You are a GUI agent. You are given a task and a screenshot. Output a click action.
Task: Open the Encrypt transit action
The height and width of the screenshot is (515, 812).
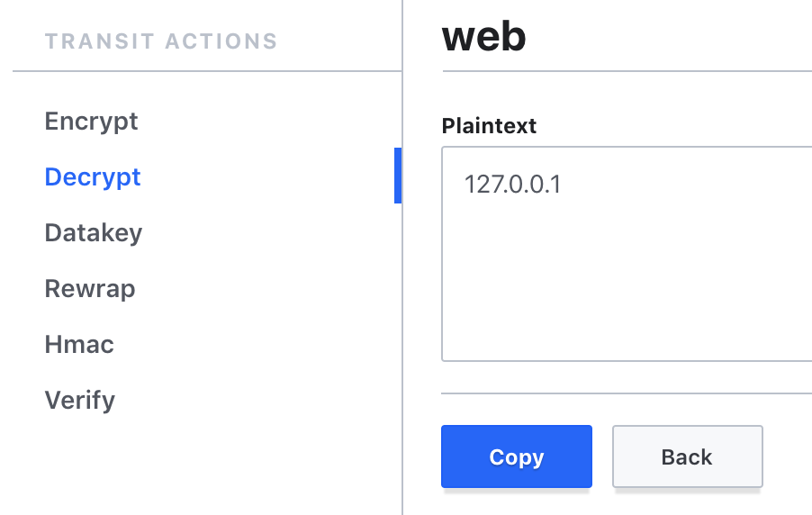point(91,122)
